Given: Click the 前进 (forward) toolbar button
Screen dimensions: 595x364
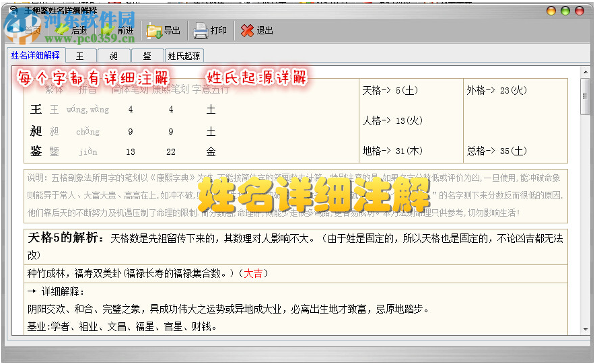Looking at the screenshot, I should 118,30.
